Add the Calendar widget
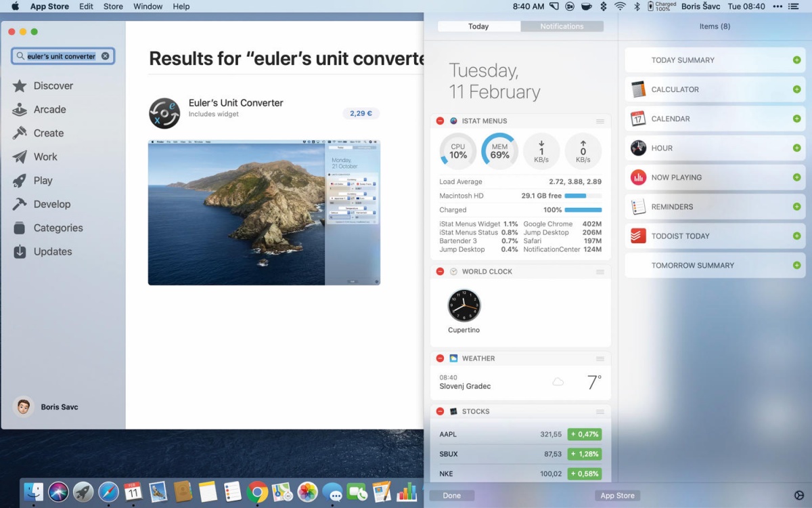This screenshot has width=812, height=508. coord(796,119)
